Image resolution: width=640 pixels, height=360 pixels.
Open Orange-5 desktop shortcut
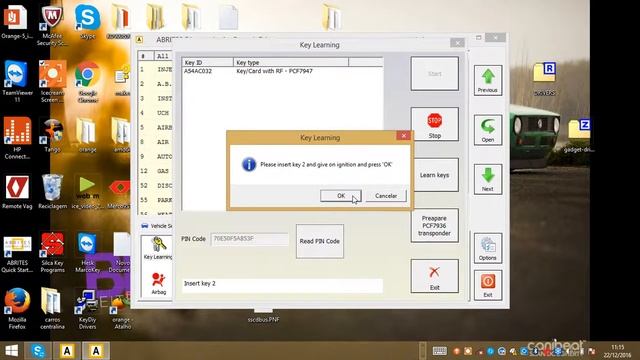pyautogui.click(x=16, y=22)
